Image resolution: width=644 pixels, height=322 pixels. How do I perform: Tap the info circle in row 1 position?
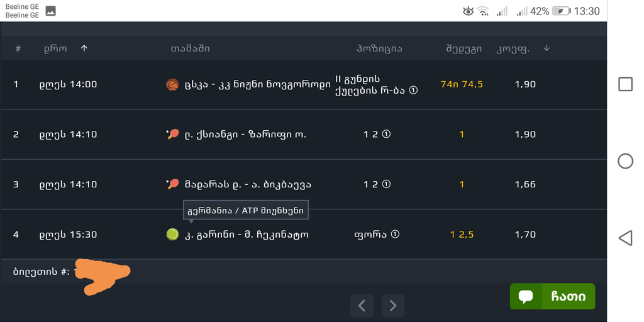(x=414, y=91)
